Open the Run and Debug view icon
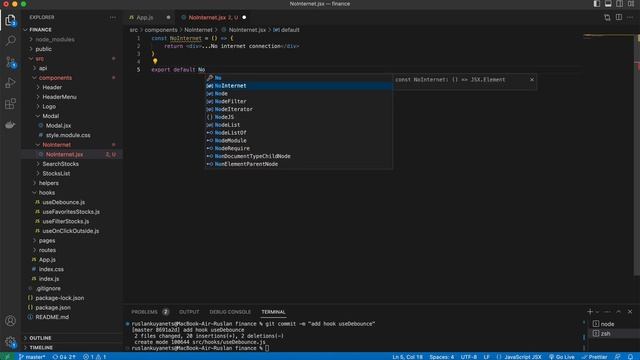The height and width of the screenshot is (360, 640). click(11, 82)
